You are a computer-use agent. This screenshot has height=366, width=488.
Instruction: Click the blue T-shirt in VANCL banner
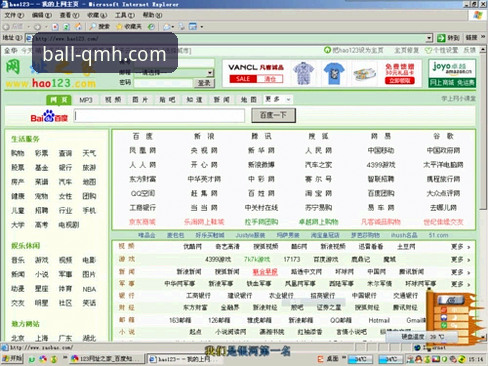(x=334, y=73)
